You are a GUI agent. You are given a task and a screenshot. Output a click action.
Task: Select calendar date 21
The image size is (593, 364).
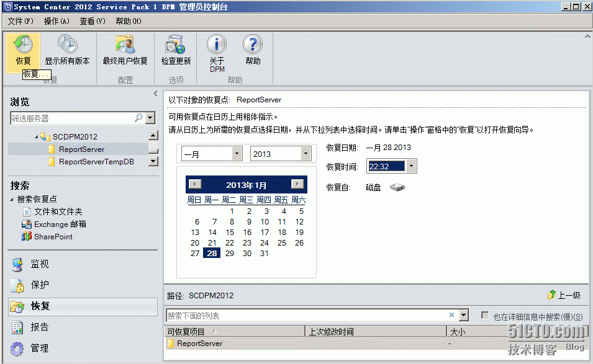point(212,243)
